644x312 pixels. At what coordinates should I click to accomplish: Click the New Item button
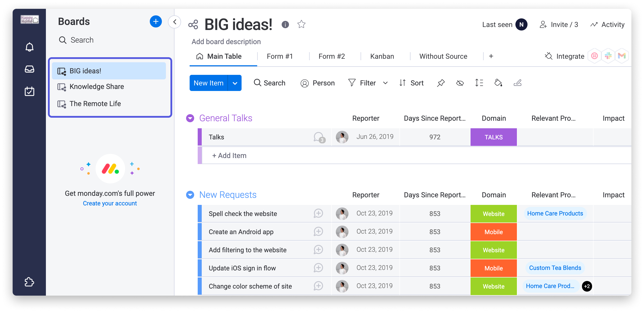209,83
